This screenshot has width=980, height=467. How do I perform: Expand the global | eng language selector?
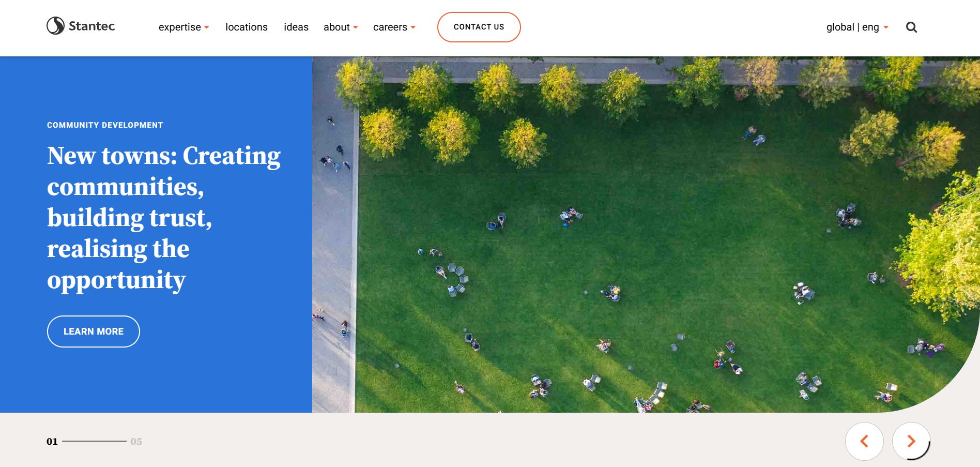[x=856, y=27]
